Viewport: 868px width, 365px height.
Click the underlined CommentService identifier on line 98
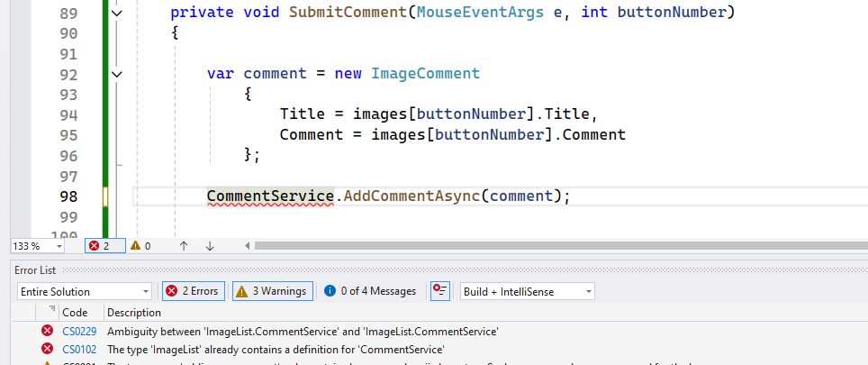(x=270, y=196)
